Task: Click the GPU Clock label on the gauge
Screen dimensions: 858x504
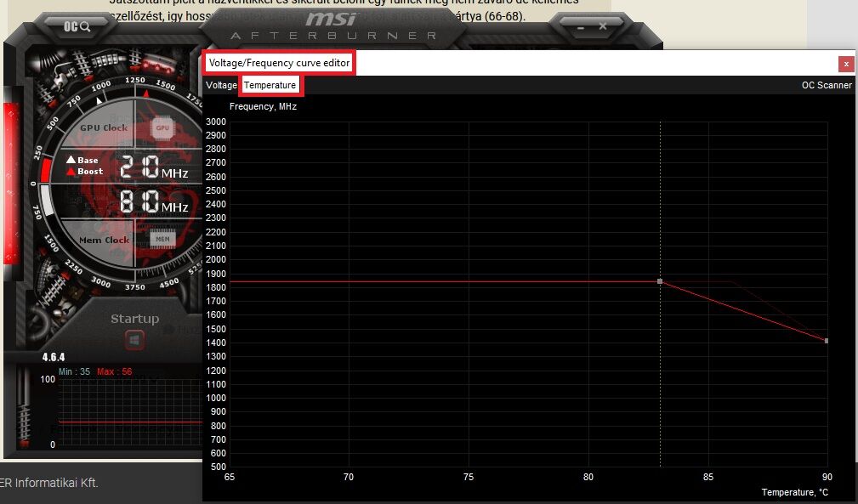Action: pyautogui.click(x=104, y=128)
